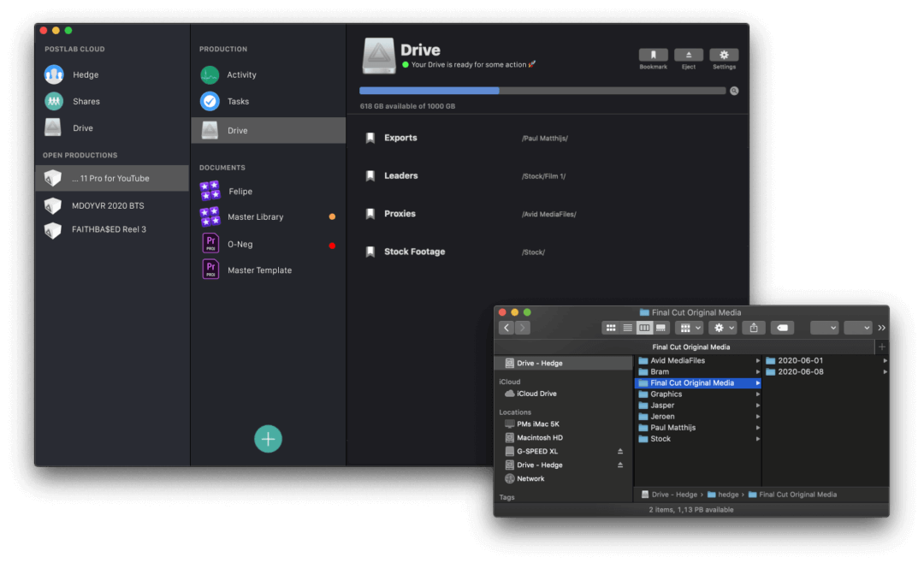The image size is (924, 563).
Task: Open the Tasks checkmark icon
Action: tap(210, 101)
